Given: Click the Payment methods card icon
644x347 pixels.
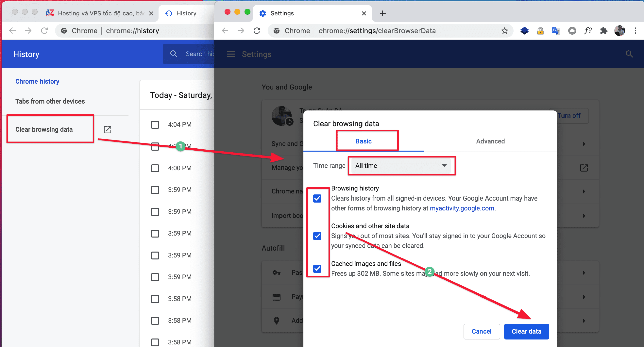Looking at the screenshot, I should 276,297.
